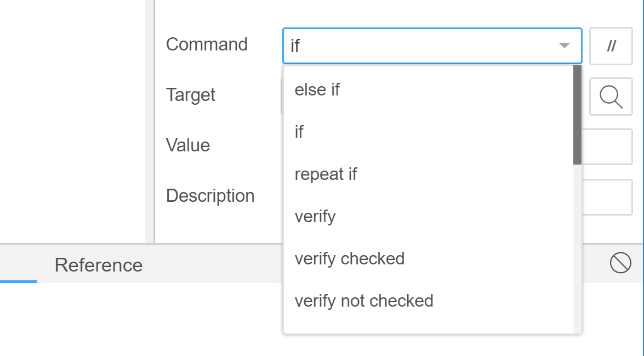This screenshot has width=644, height=356.
Task: Focus the Command input containing 'if'
Action: (432, 46)
